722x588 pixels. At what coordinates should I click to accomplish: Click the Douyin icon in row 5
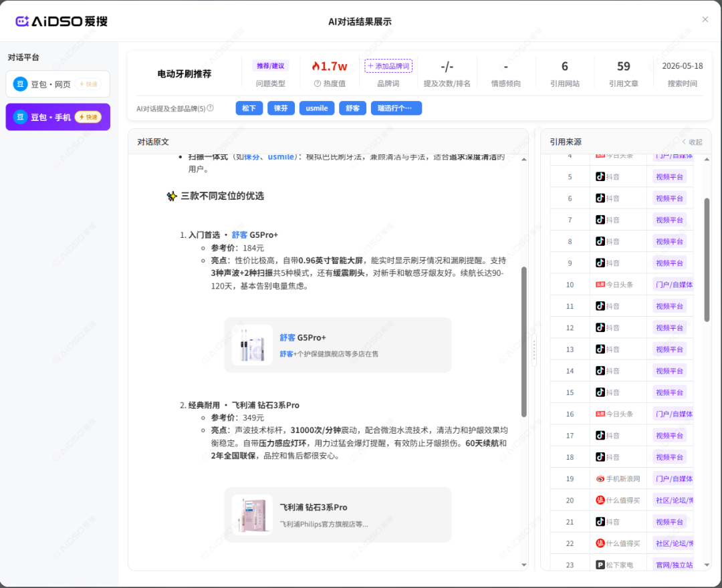click(x=600, y=176)
